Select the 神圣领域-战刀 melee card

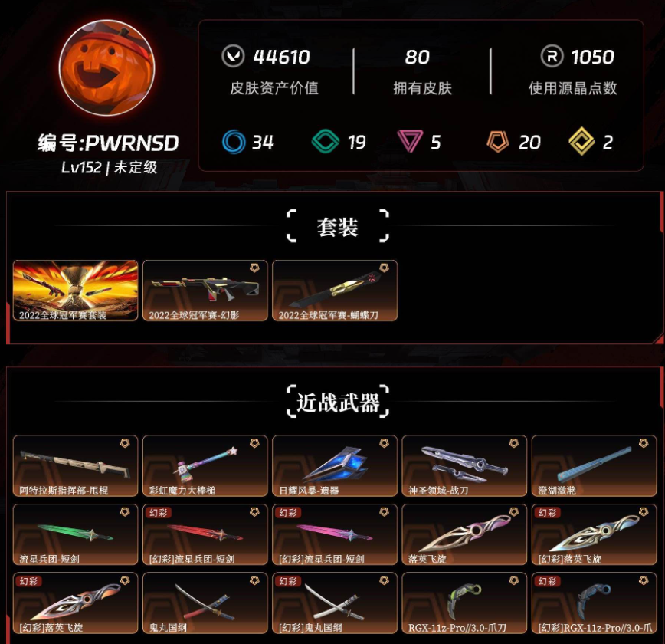464,465
